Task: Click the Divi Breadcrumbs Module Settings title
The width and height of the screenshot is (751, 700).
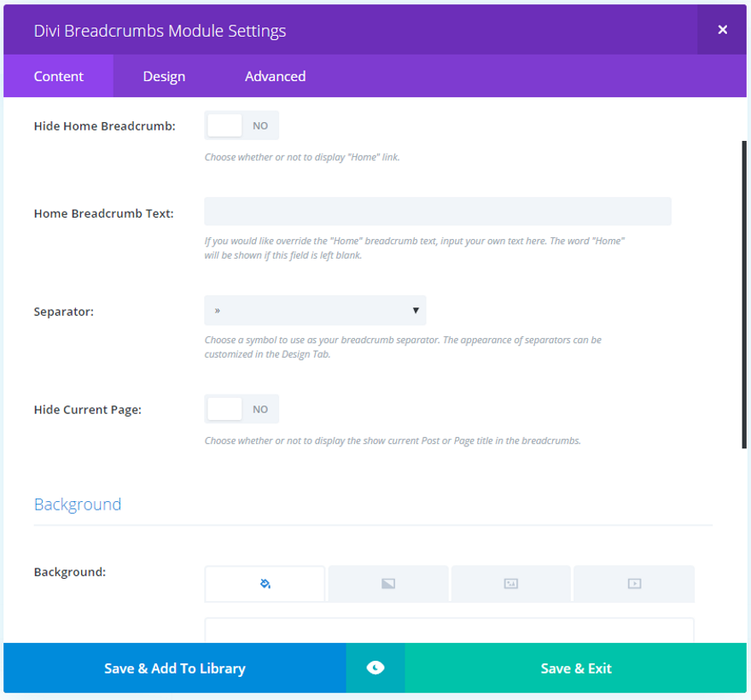Action: (x=160, y=31)
